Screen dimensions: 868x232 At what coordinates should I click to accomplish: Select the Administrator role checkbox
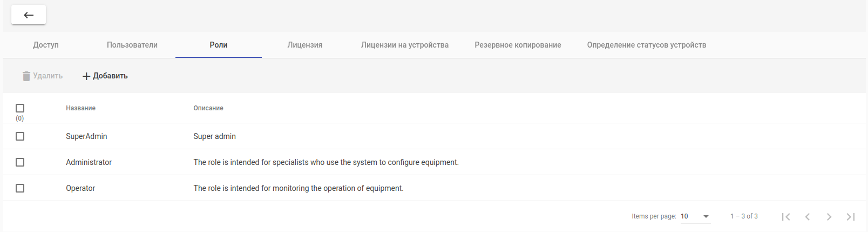[20, 162]
